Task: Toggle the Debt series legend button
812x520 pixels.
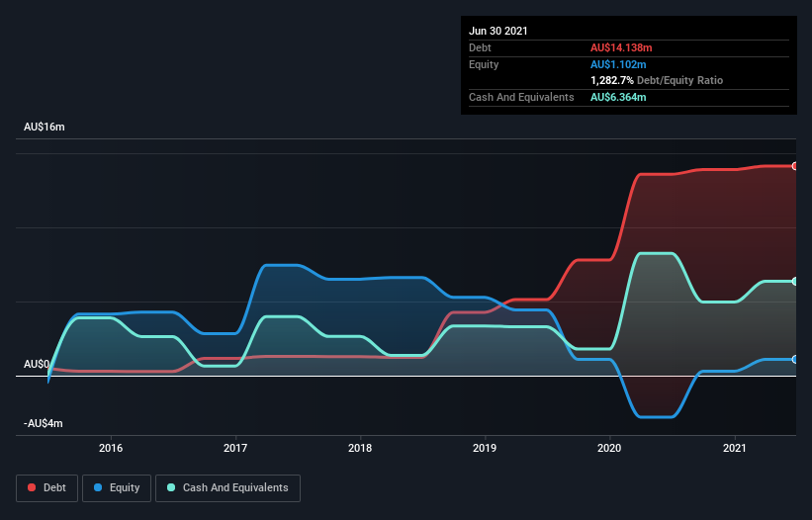Action: point(47,488)
